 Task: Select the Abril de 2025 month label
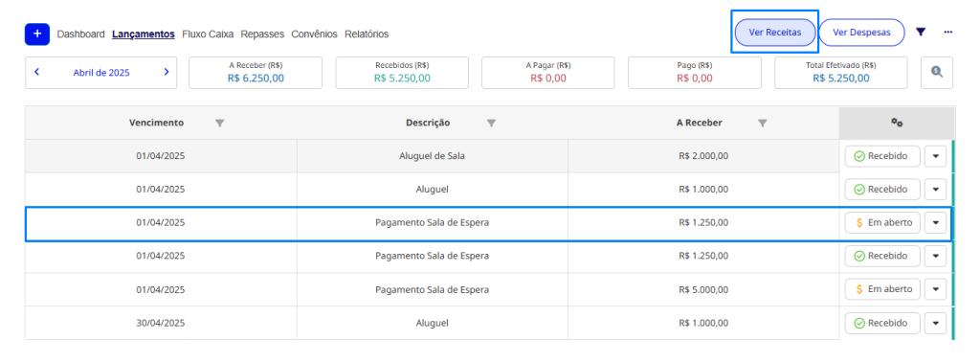[101, 73]
